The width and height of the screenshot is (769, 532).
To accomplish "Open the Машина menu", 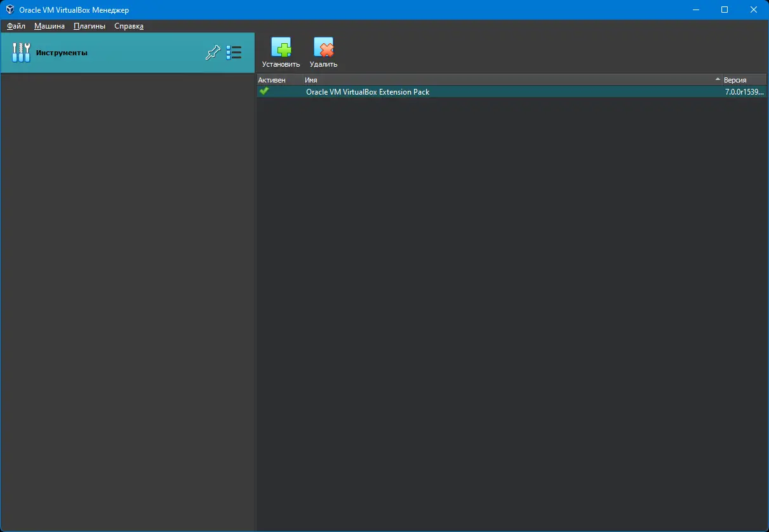I will [x=50, y=26].
